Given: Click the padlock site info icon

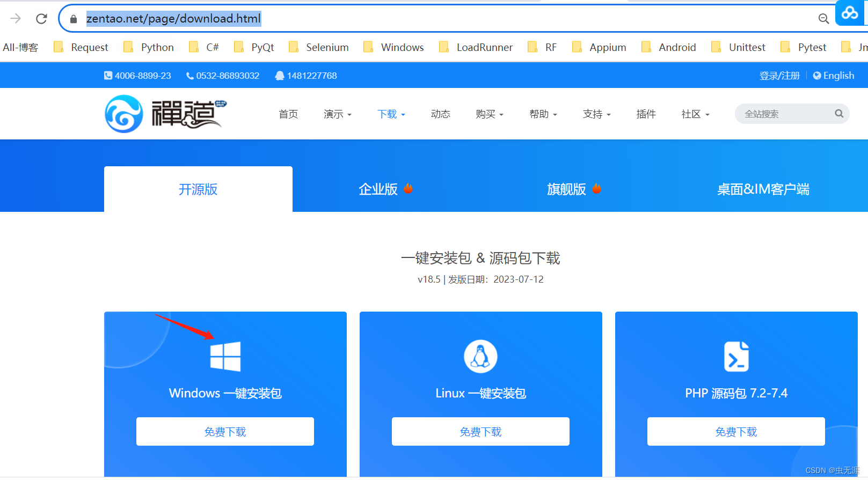Looking at the screenshot, I should click(74, 19).
